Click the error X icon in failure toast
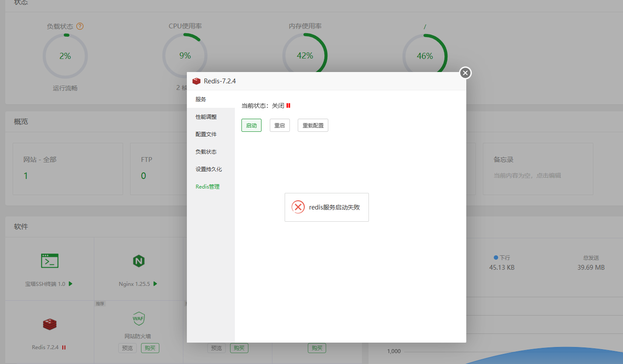This screenshot has height=364, width=623. [298, 207]
